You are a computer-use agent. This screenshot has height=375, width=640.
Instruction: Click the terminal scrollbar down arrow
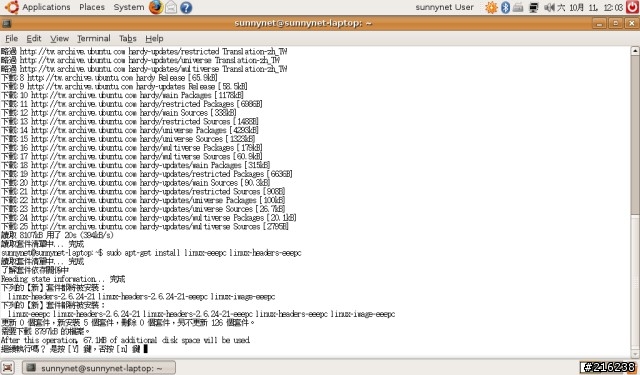(x=635, y=353)
